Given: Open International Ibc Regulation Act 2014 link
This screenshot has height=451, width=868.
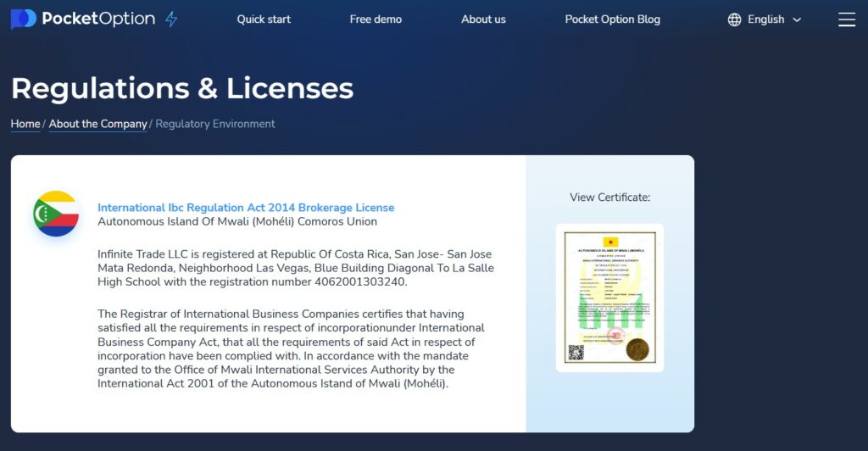Looking at the screenshot, I should click(246, 208).
